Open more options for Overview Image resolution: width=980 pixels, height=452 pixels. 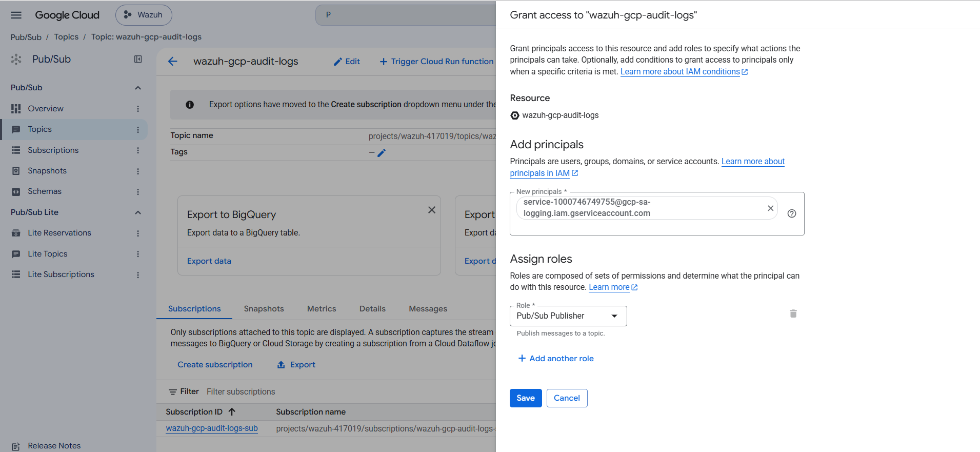(x=138, y=109)
